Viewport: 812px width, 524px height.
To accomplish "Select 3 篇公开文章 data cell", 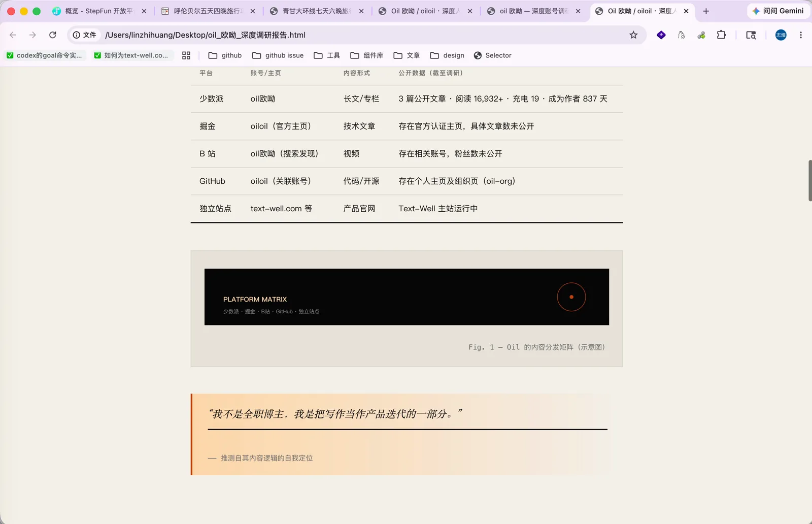I will point(503,99).
